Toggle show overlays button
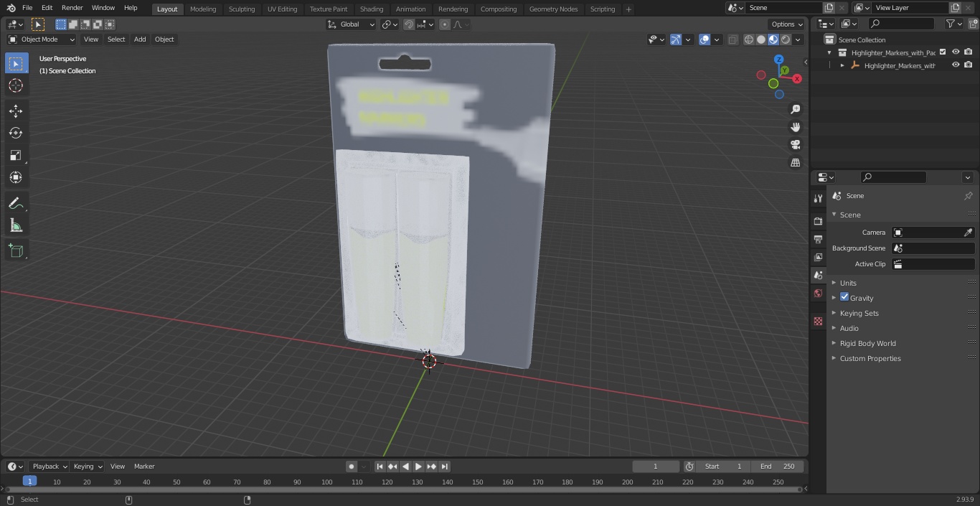Image resolution: width=980 pixels, height=506 pixels. tap(705, 39)
